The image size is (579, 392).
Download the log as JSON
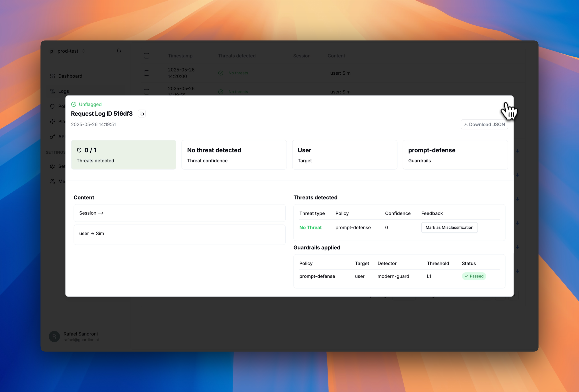[x=484, y=124]
